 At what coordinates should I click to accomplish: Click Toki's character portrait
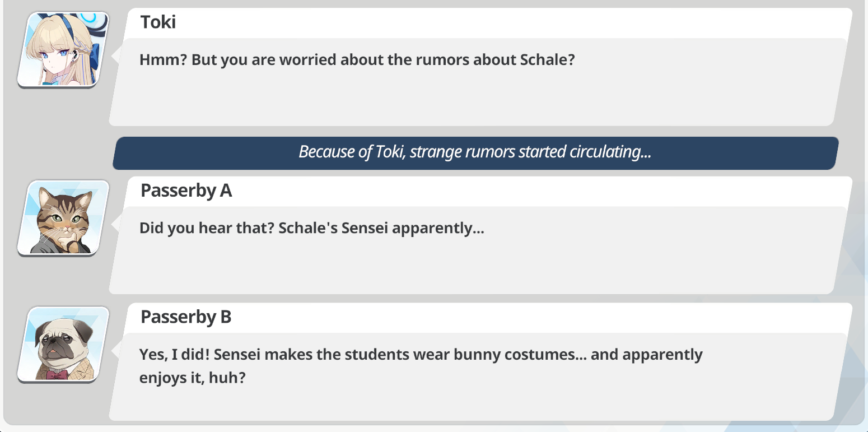click(x=63, y=49)
